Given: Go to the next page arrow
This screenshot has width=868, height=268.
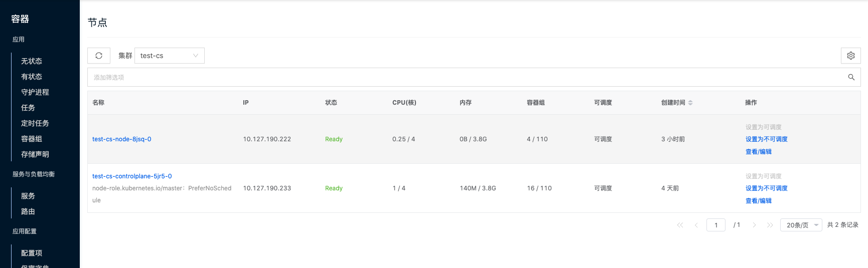Looking at the screenshot, I should tap(754, 225).
